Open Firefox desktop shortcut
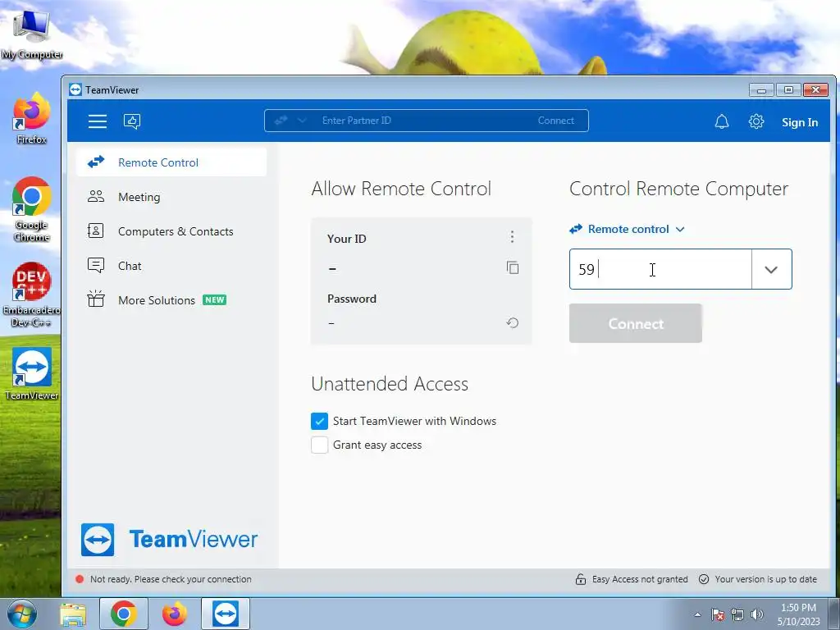This screenshot has width=840, height=630. [32, 119]
